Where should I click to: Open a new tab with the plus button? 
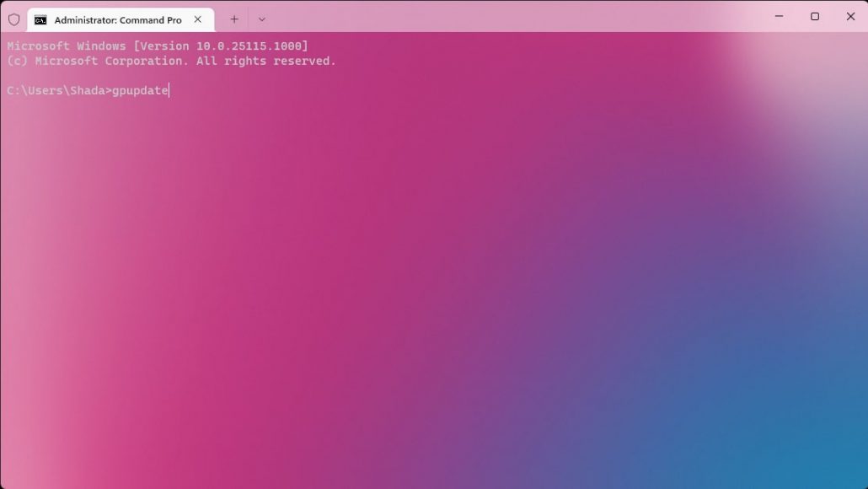point(234,19)
